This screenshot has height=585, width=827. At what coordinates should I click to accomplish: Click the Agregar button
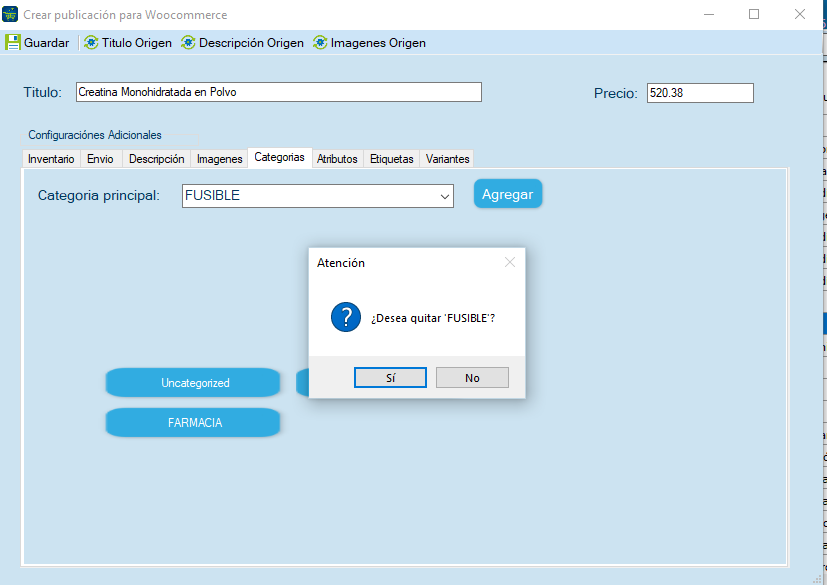coord(507,194)
